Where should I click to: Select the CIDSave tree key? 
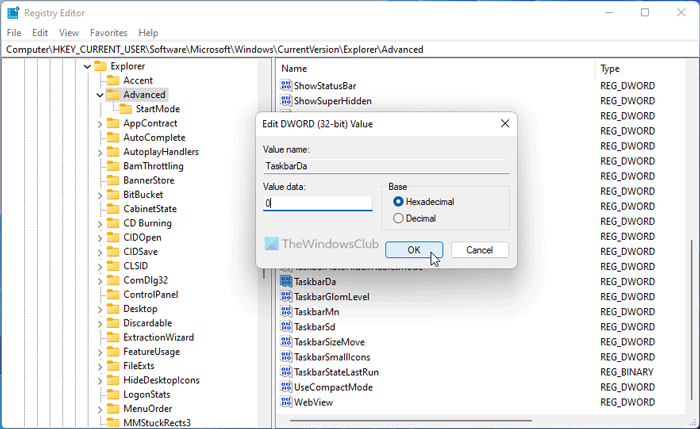140,252
